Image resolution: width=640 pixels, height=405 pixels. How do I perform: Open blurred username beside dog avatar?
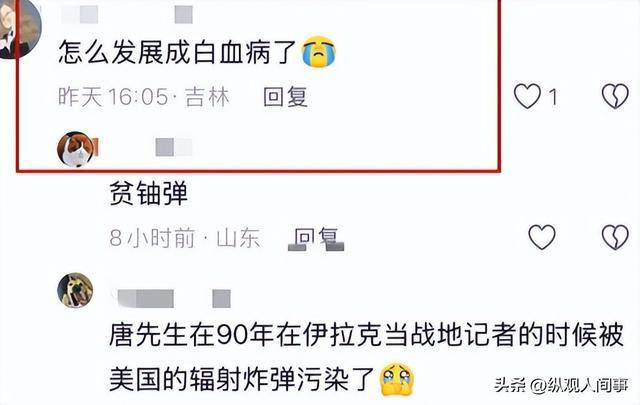[x=174, y=298]
